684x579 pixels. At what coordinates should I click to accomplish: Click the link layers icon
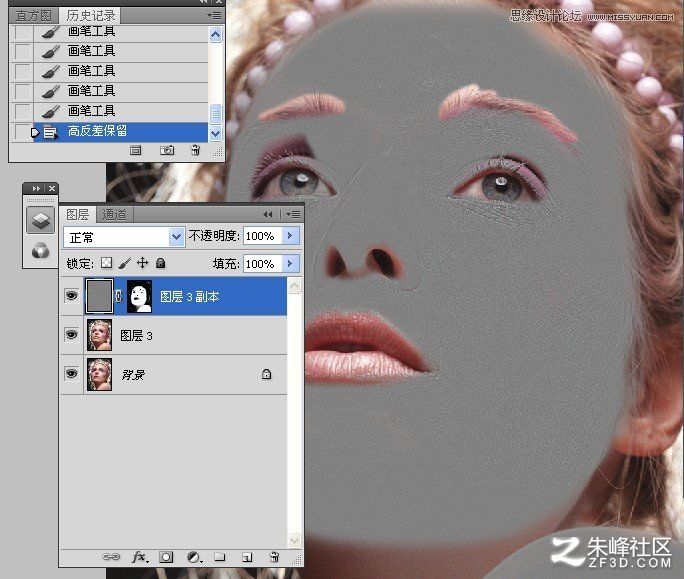(x=111, y=557)
